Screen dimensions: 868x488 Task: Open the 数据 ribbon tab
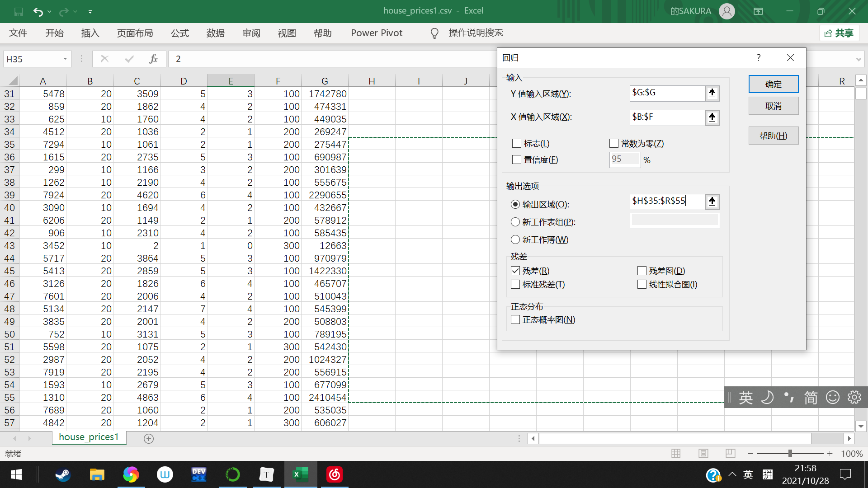click(215, 33)
